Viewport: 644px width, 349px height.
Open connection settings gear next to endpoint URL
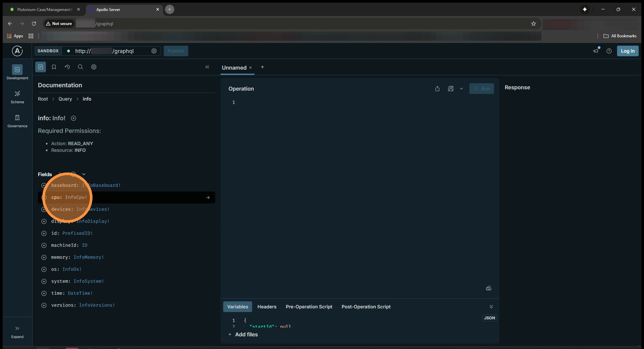[x=154, y=51]
